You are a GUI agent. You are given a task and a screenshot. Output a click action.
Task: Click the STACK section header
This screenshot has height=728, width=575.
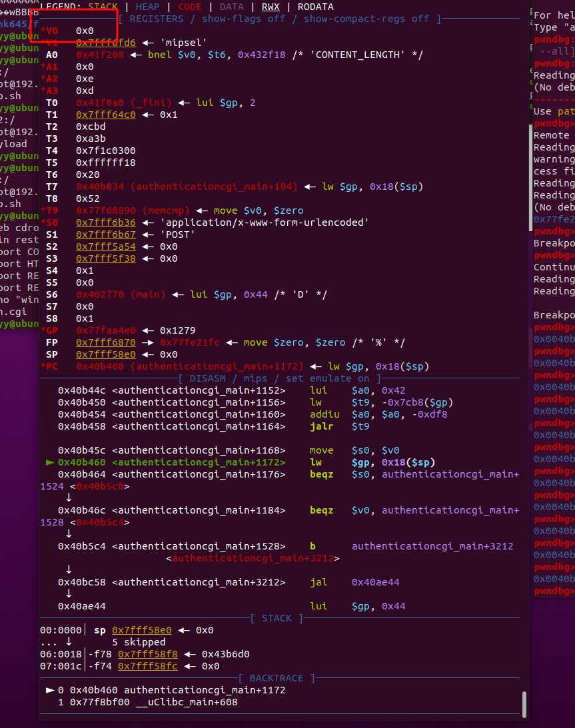pyautogui.click(x=277, y=619)
